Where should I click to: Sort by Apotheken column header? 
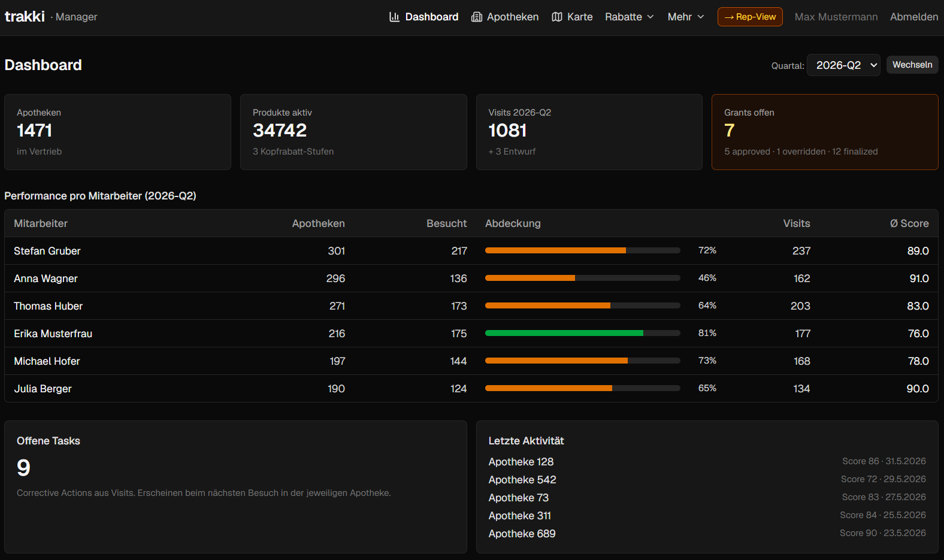coord(319,223)
